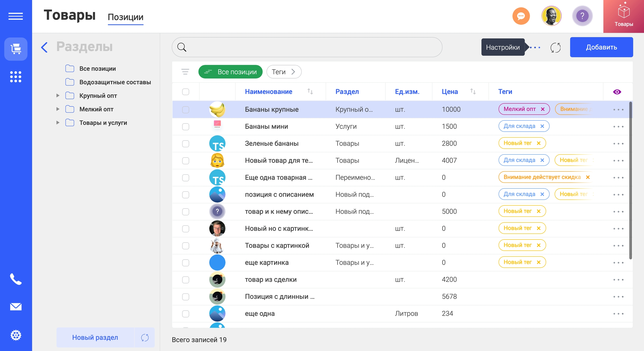The image size is (644, 351).
Task: Open the Теги filter chevron
Action: (x=293, y=72)
